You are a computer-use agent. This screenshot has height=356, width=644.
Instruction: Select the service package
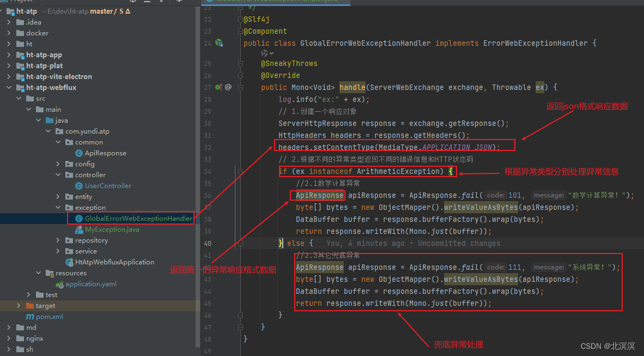click(x=86, y=251)
